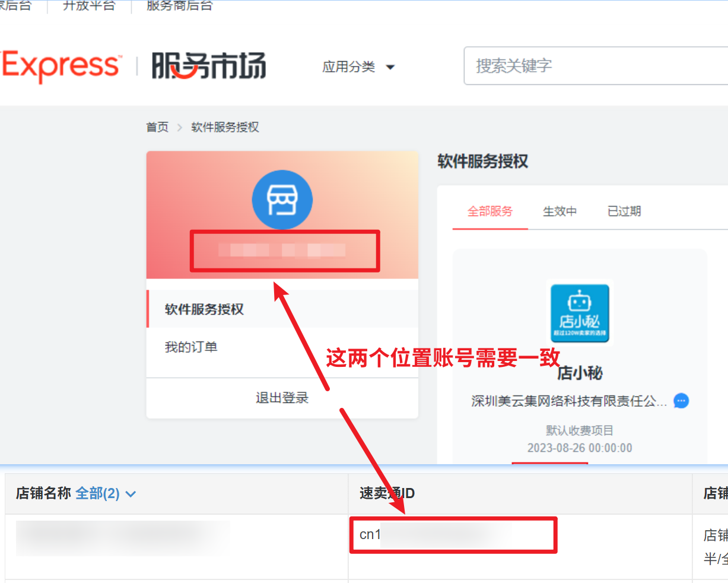
Task: Go to 首页 breadcrumb
Action: pyautogui.click(x=157, y=127)
